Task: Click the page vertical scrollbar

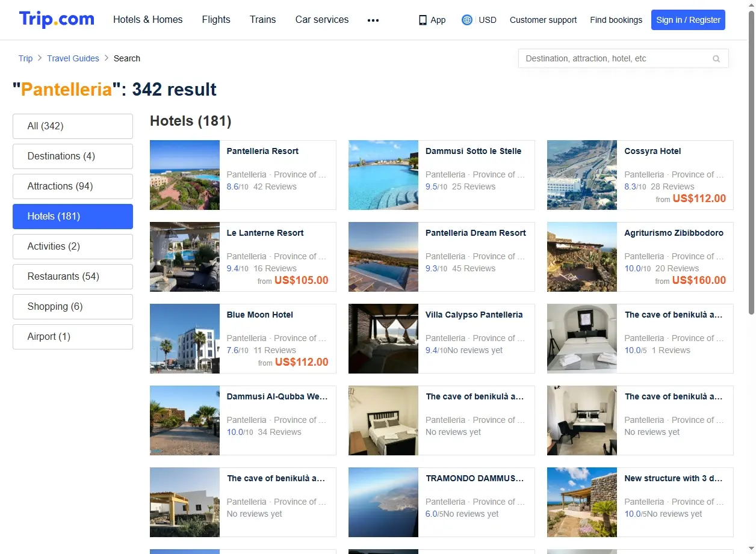Action: coord(751,162)
